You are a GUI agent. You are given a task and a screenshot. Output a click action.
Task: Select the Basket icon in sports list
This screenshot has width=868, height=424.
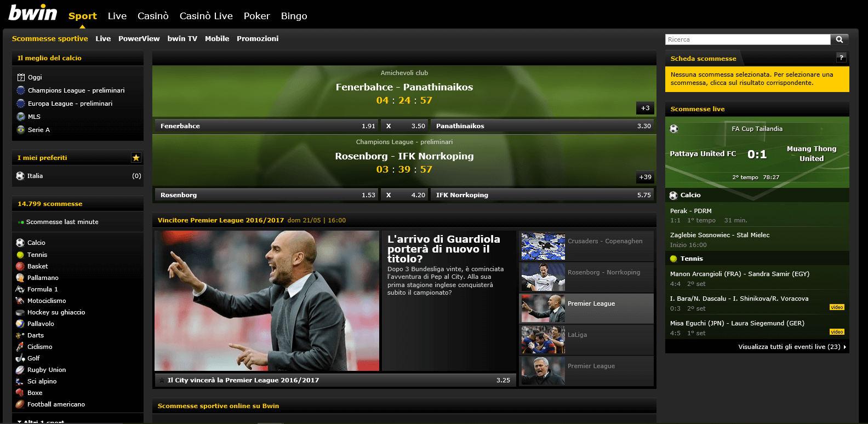(x=20, y=266)
